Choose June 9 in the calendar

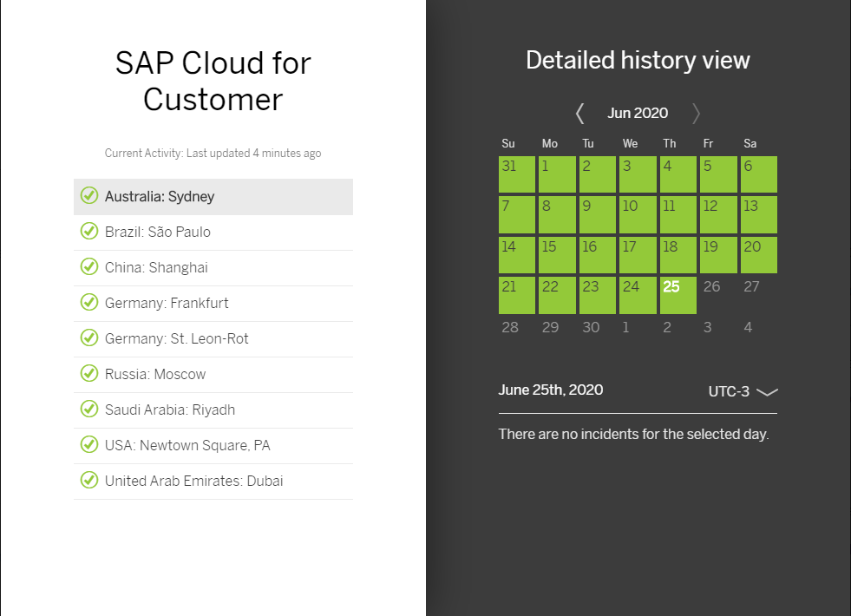coord(598,215)
